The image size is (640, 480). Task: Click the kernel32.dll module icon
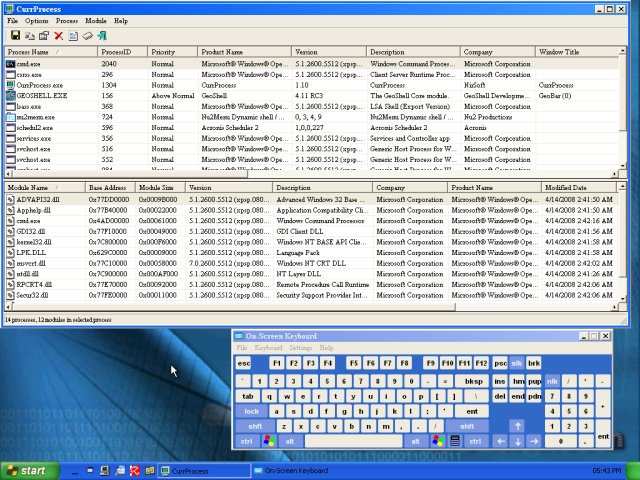pos(11,242)
